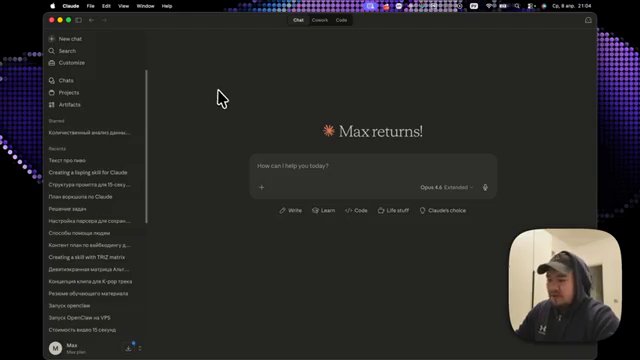Viewport: 640px width, 360px height.
Task: Open the Edit menu
Action: click(x=106, y=6)
